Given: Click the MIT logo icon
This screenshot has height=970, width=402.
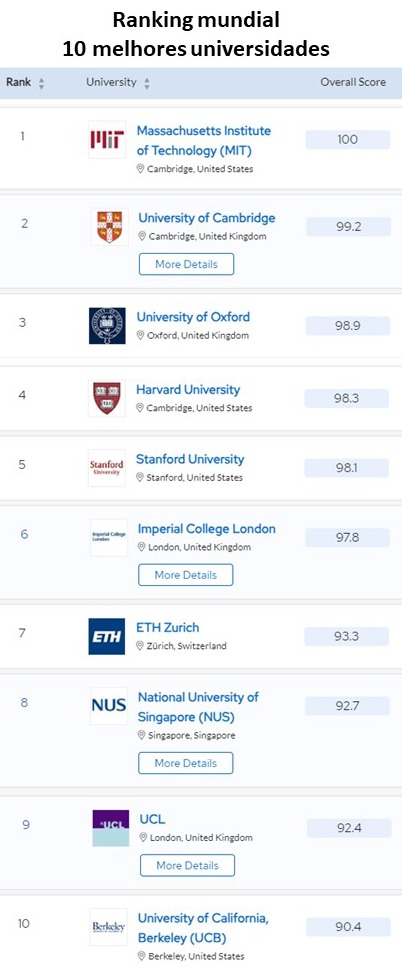Looking at the screenshot, I should pos(107,140).
